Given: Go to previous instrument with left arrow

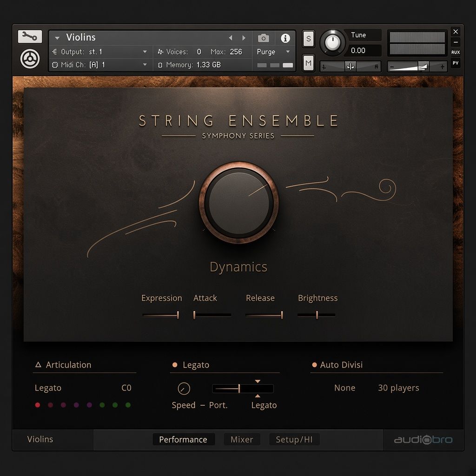Looking at the screenshot, I should tap(231, 38).
